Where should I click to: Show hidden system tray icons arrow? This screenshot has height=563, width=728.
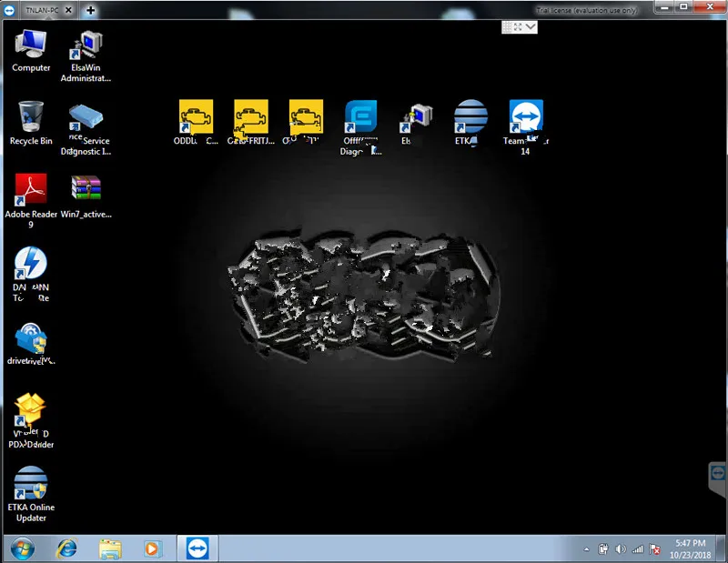point(586,549)
